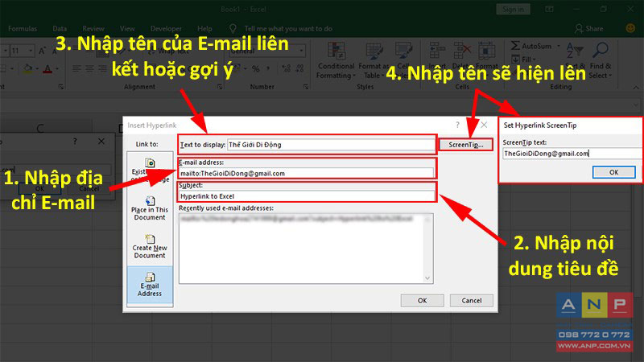Open the ScreenTip button
644x362 pixels.
pos(466,145)
